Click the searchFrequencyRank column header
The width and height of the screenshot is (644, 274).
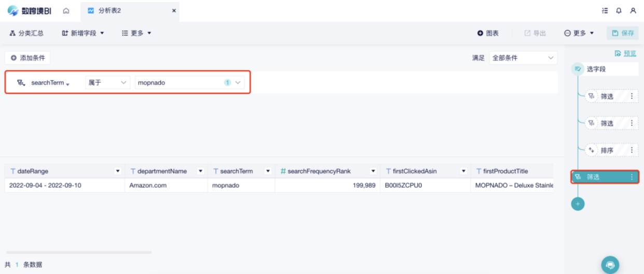[327, 171]
